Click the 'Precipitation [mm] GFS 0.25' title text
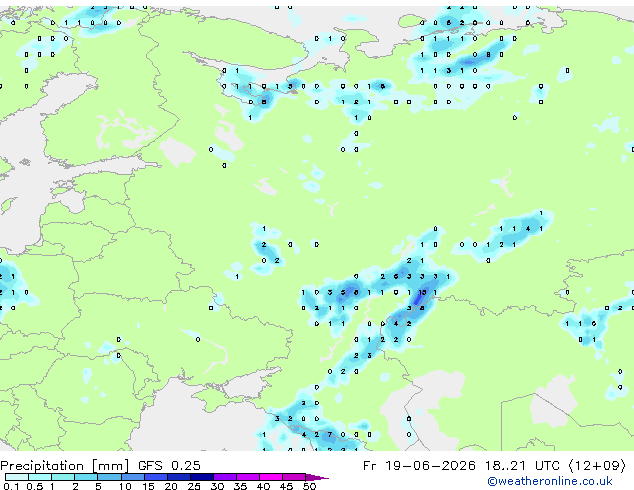 (100, 466)
